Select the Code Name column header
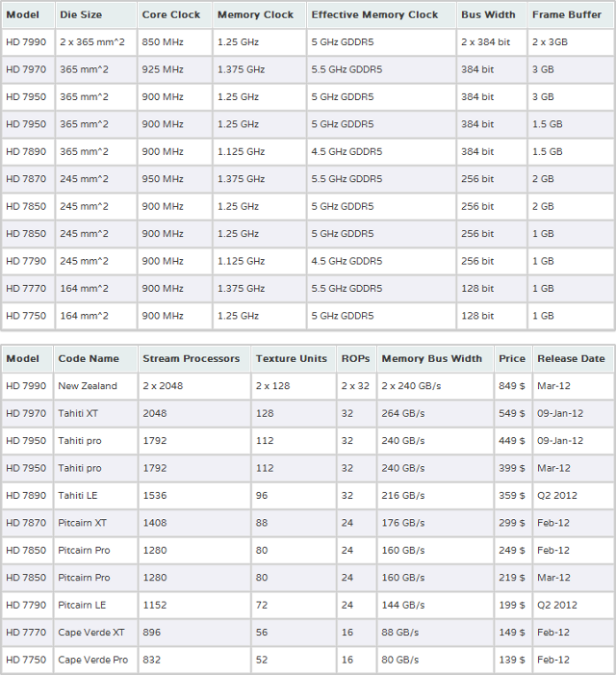Screen dimensions: 616x675 tap(95, 358)
